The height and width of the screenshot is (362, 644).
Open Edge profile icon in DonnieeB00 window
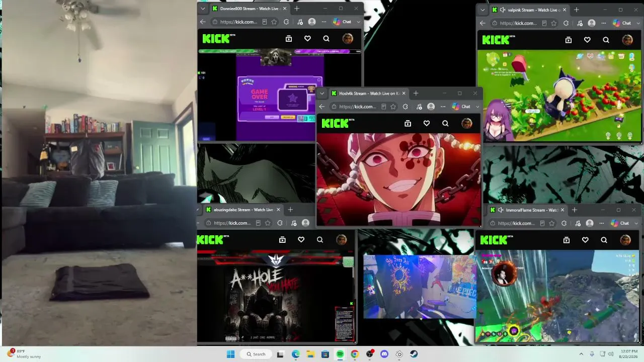point(312,22)
